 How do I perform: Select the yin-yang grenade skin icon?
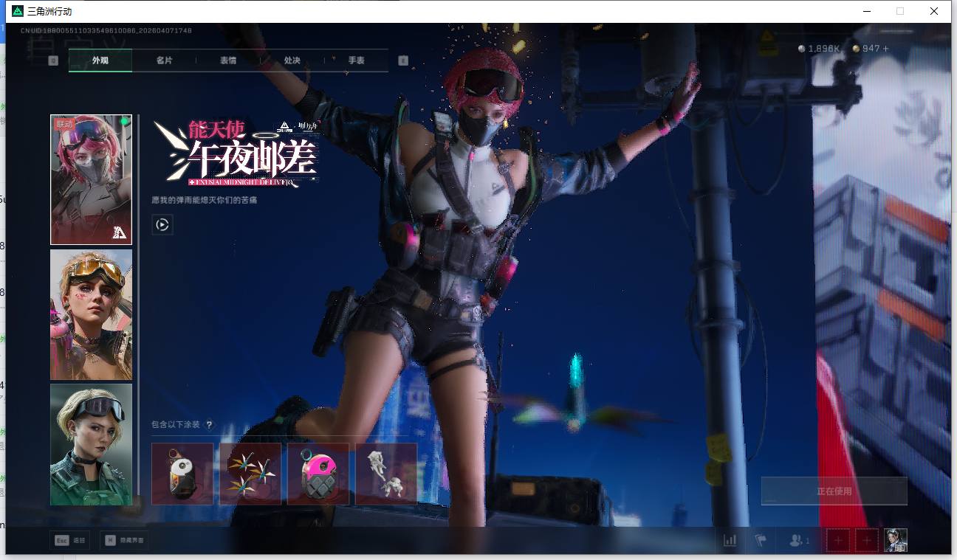182,474
